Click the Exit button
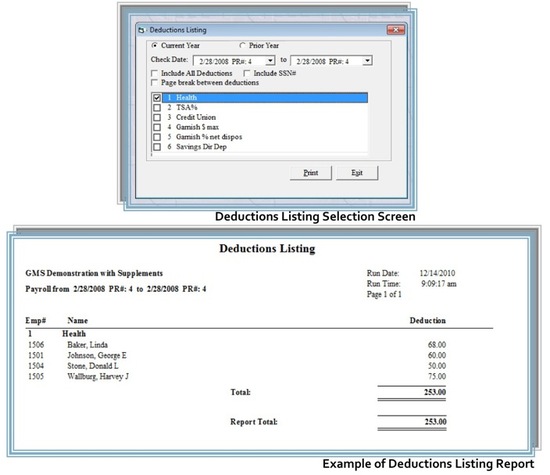550x475 pixels. pyautogui.click(x=357, y=173)
